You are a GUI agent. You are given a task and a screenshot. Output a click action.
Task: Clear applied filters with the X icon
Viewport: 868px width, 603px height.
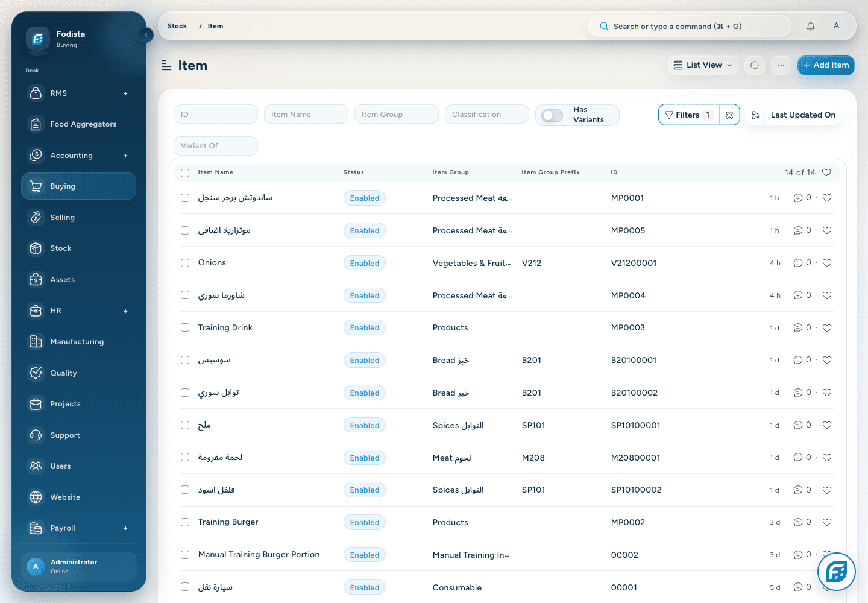tap(729, 115)
